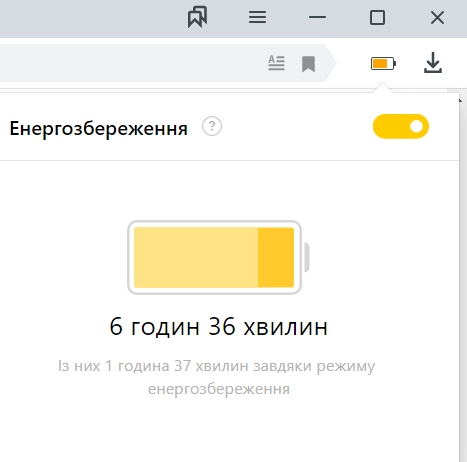Viewport: 467px width, 462px height.
Task: Click the large battery illustration
Action: pos(218,257)
